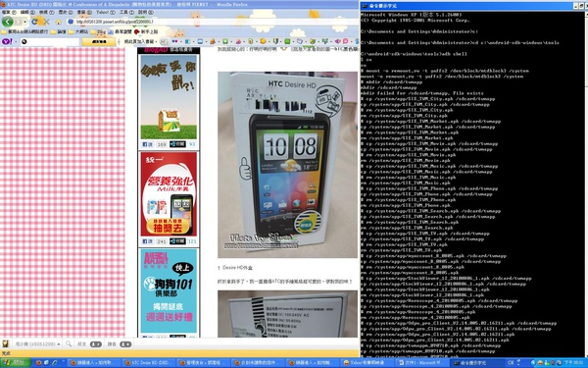
Task: Reload the page with the blue refresh icon
Action: 34,22
